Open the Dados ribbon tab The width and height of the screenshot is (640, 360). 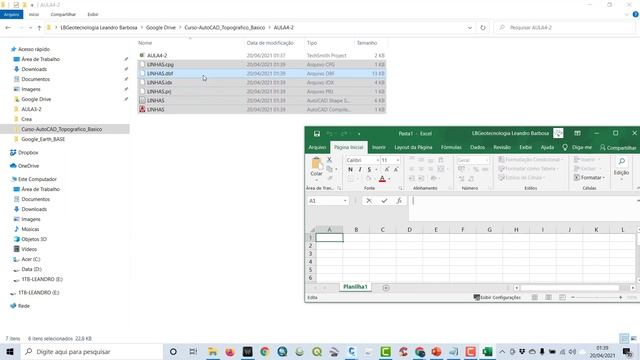coord(477,147)
